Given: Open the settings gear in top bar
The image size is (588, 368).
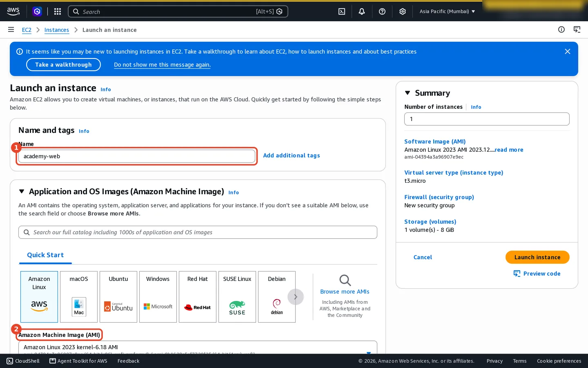Looking at the screenshot, I should pyautogui.click(x=403, y=11).
